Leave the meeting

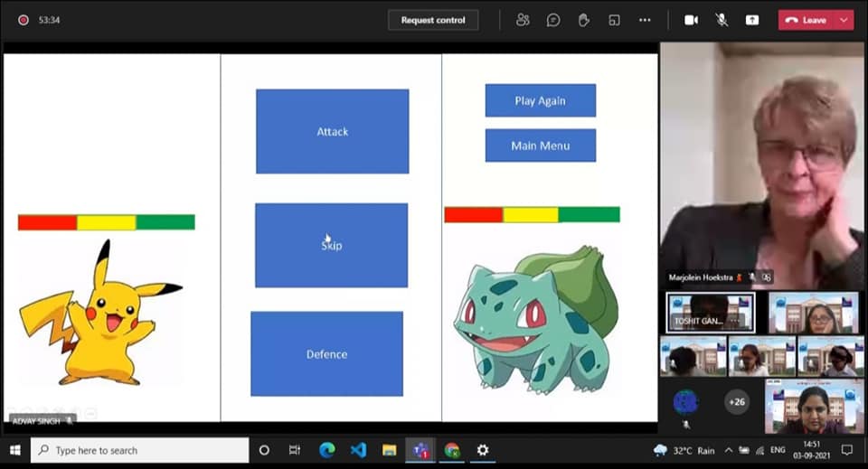pyautogui.click(x=807, y=20)
